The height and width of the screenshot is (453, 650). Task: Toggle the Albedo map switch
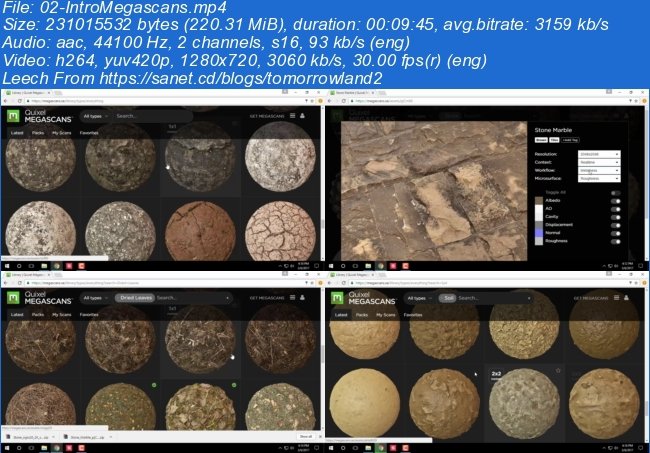coord(616,201)
